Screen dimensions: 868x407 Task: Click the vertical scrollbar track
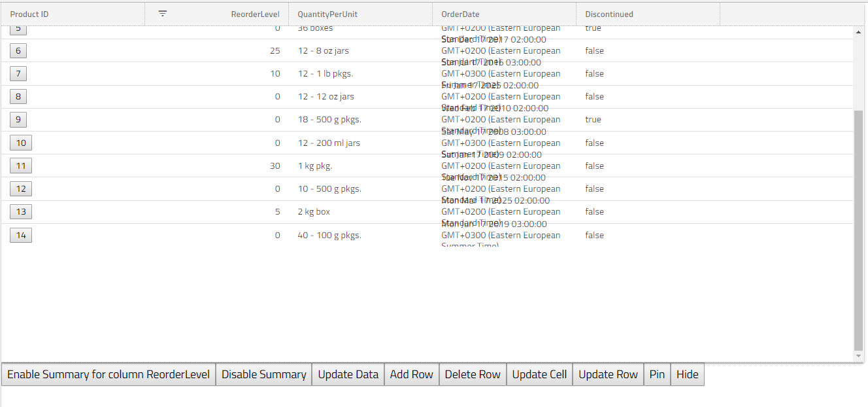858,196
